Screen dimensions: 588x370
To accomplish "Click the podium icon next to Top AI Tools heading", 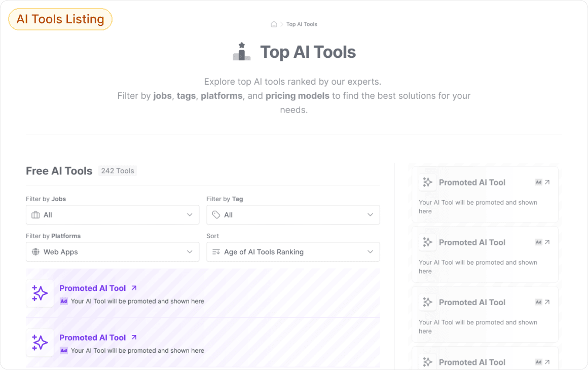I will click(x=241, y=51).
